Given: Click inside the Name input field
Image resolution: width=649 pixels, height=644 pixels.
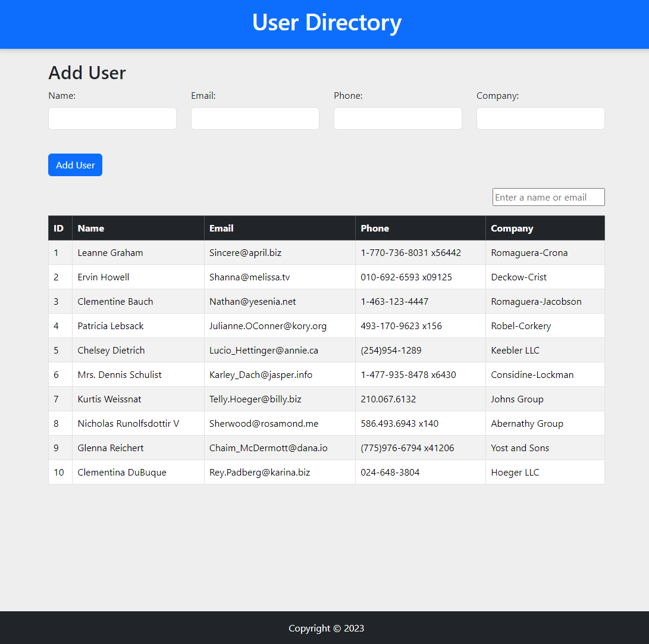Looking at the screenshot, I should pyautogui.click(x=112, y=118).
